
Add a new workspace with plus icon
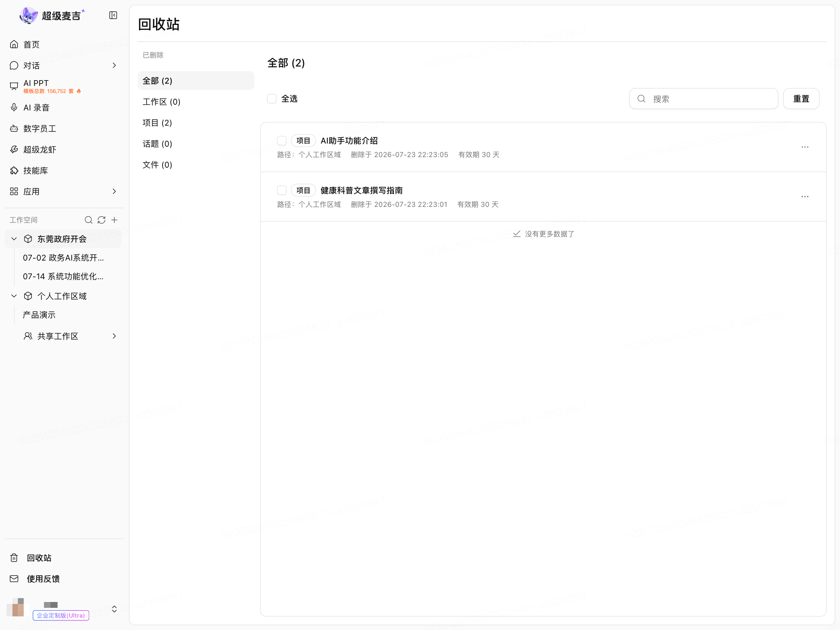(114, 220)
